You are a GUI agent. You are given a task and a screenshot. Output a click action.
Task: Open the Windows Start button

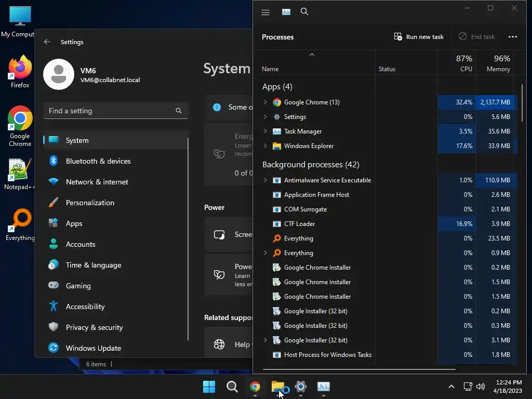pos(209,387)
